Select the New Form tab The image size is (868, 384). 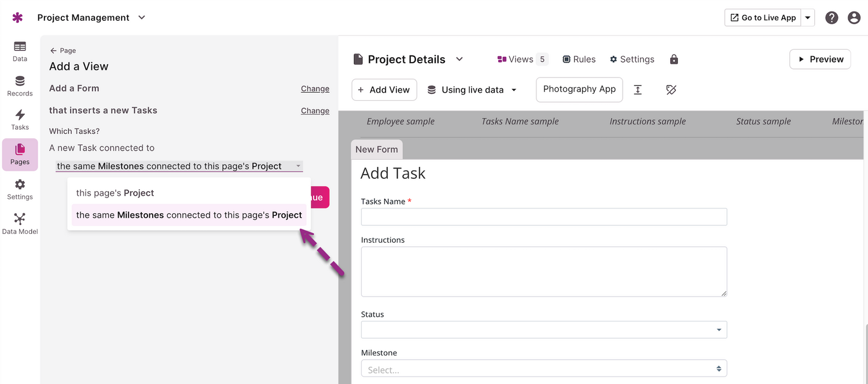(x=377, y=149)
